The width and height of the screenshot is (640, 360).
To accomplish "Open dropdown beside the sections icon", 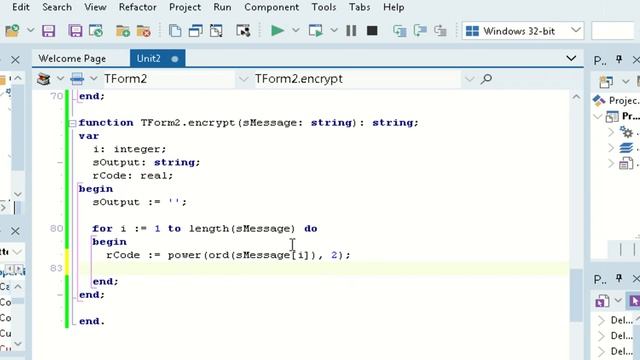I will [x=93, y=78].
